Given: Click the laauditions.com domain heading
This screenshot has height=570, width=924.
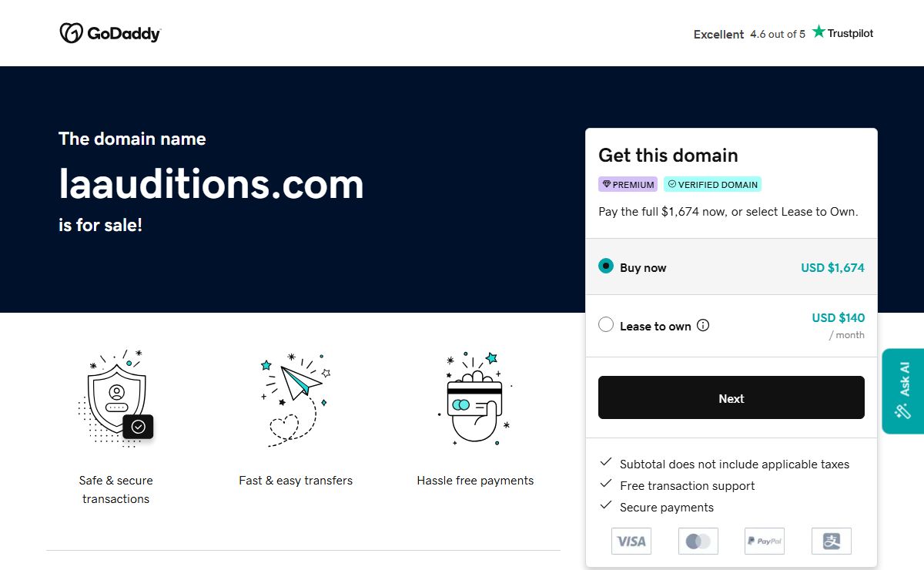Looking at the screenshot, I should tap(211, 184).
